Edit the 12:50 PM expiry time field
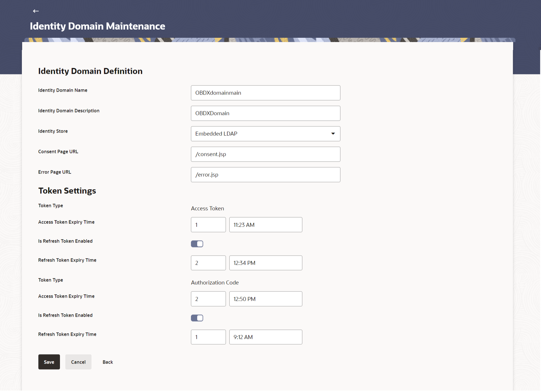This screenshot has width=541, height=392. click(266, 299)
